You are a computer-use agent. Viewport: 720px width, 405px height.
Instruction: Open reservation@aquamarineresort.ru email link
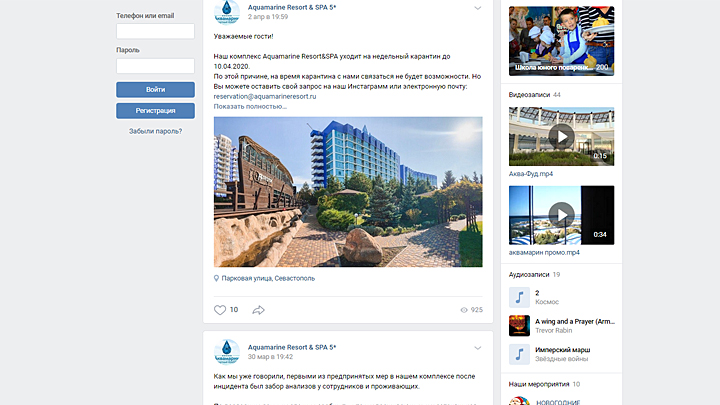click(x=265, y=96)
